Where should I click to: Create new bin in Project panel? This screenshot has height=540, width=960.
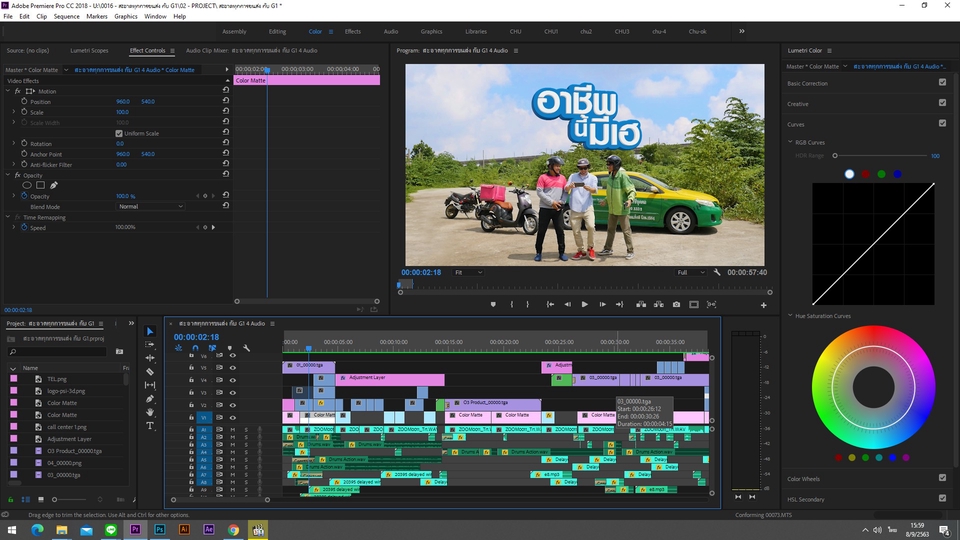click(x=119, y=351)
